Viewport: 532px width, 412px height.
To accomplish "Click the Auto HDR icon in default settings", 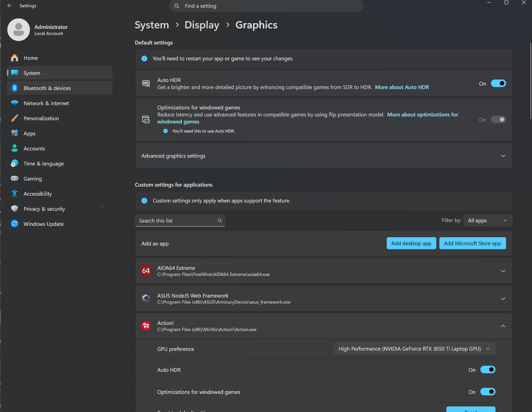I will [x=146, y=84].
